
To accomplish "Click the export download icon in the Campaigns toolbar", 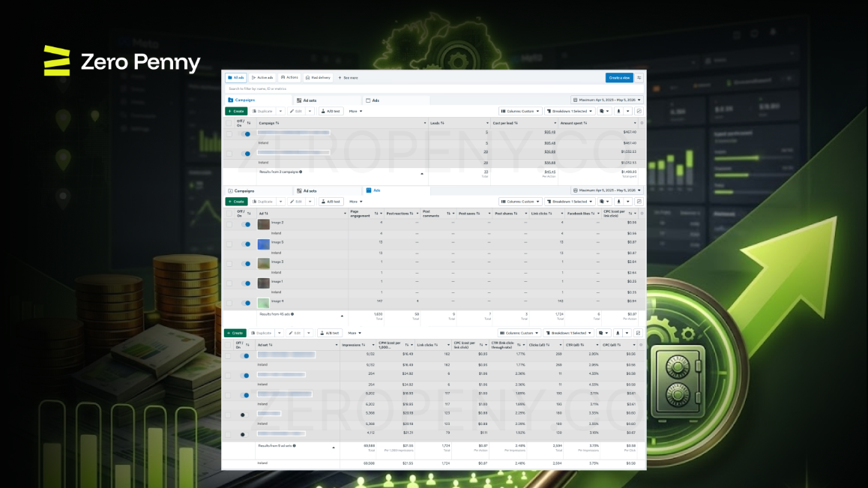I will click(x=619, y=111).
